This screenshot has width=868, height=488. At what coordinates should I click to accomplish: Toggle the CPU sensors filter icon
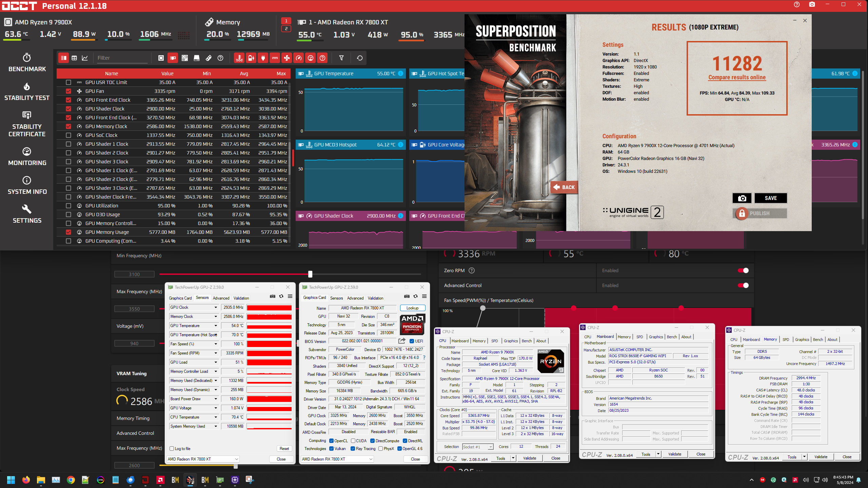coord(161,58)
